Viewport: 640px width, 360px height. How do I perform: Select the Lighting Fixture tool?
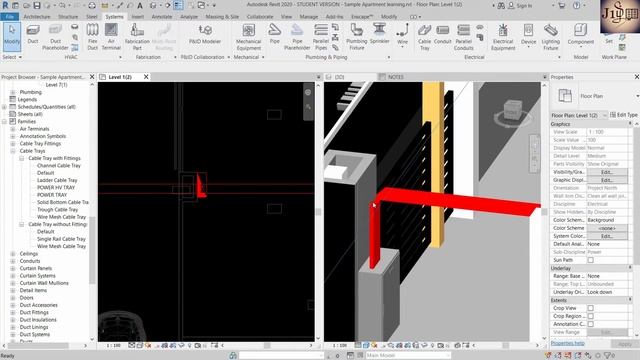[x=551, y=37]
